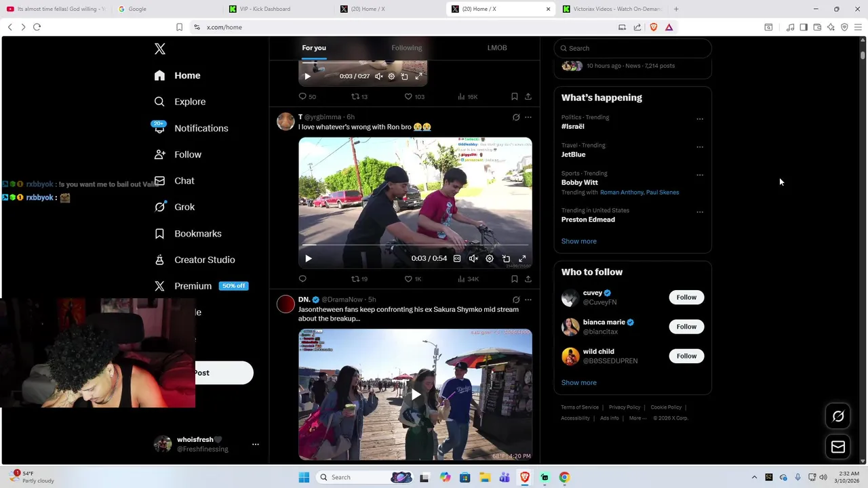The width and height of the screenshot is (868, 488).
Task: Bookmark the @yrgbimma post
Action: pos(515,279)
